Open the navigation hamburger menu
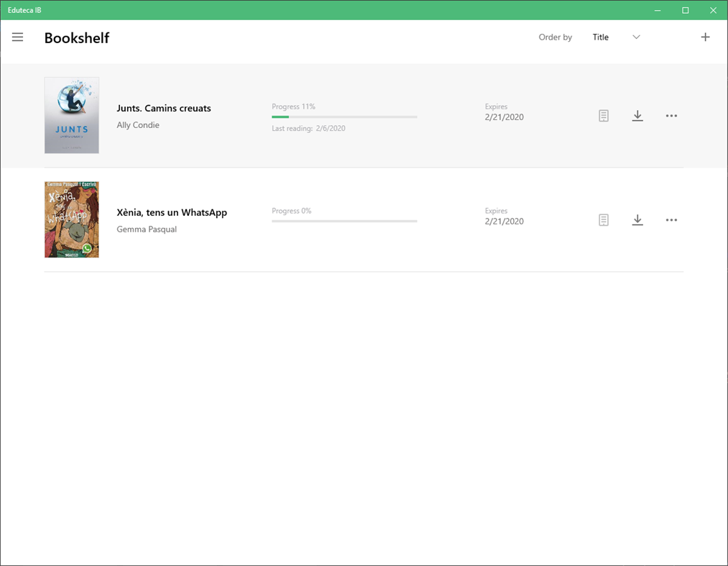Screen dimensions: 728x566 pos(17,37)
